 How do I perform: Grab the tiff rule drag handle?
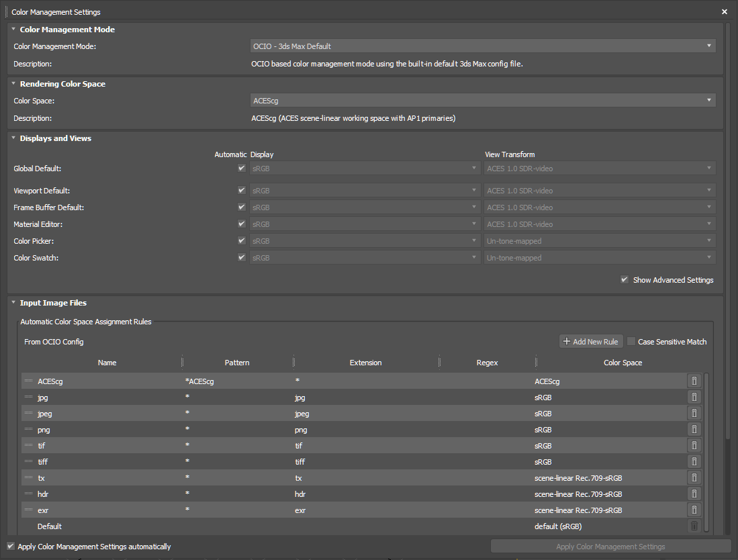point(29,462)
